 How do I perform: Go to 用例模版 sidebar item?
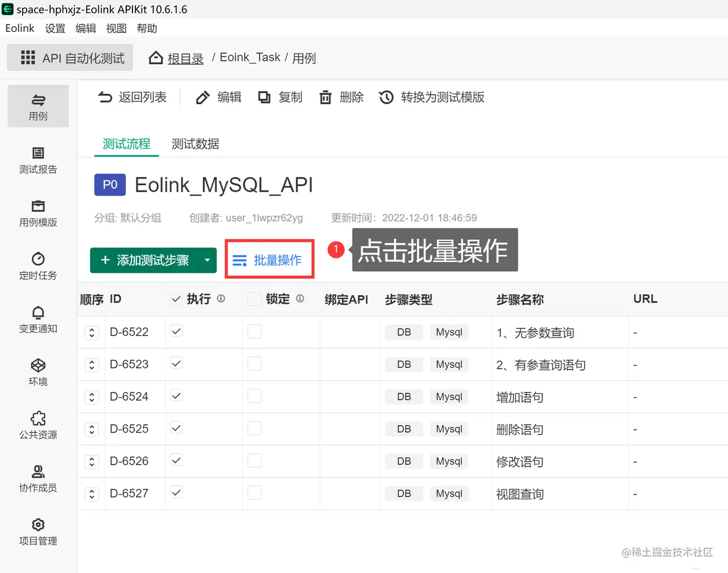(38, 213)
